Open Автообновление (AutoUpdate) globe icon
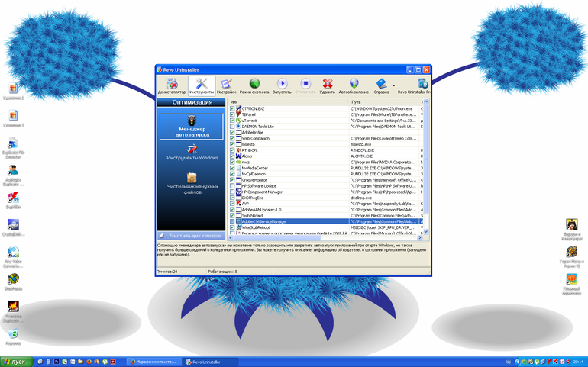This screenshot has width=588, height=367. [x=354, y=86]
